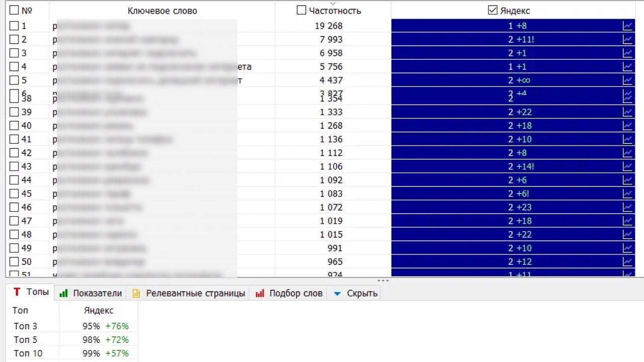This screenshot has width=644, height=362.
Task: Click the +72% change value
Action: click(x=117, y=339)
